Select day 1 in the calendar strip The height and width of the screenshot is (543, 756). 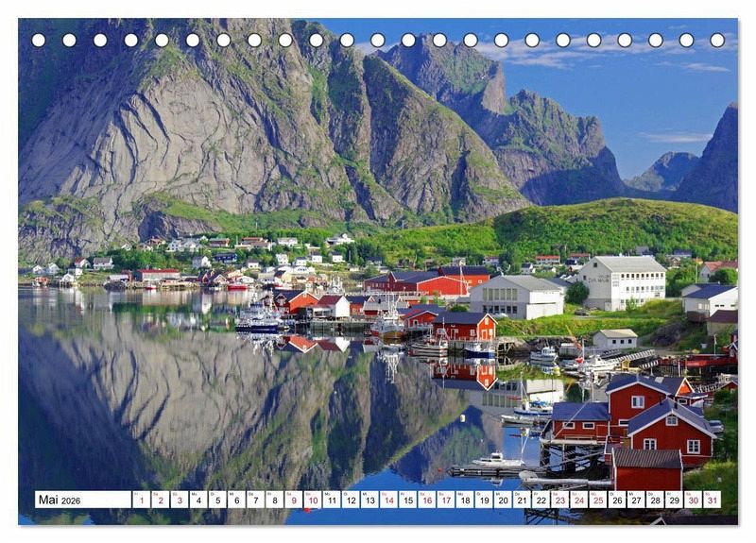141,500
